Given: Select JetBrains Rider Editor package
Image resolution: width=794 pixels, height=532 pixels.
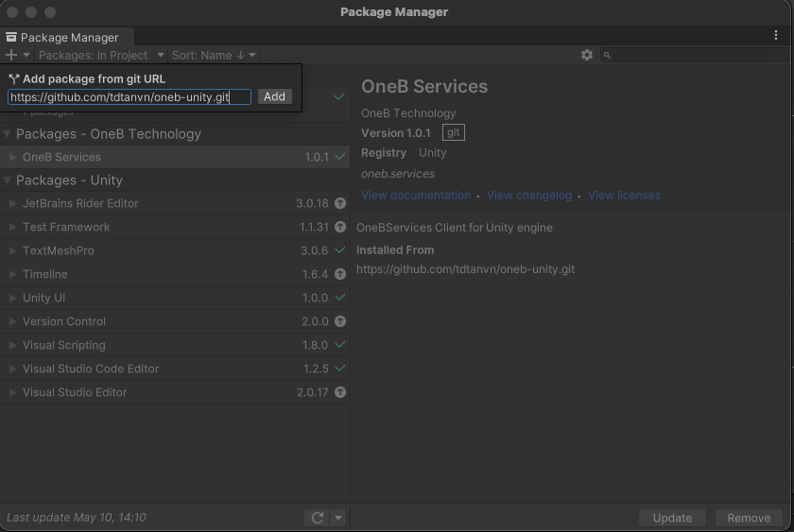Looking at the screenshot, I should pos(175,203).
